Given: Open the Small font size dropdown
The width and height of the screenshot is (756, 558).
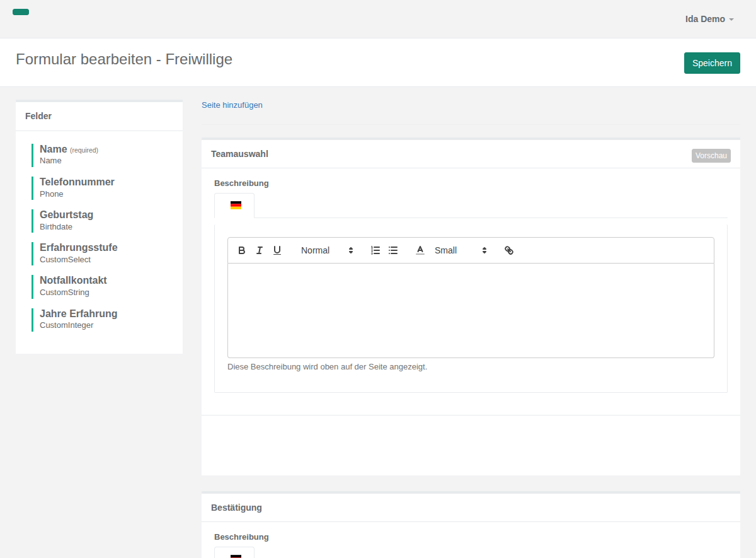Looking at the screenshot, I should point(461,250).
